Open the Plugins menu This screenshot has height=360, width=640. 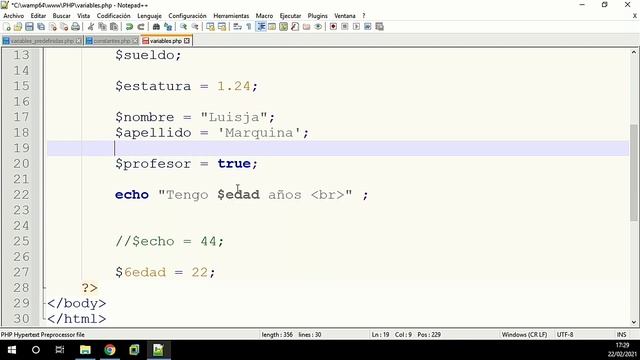click(318, 16)
